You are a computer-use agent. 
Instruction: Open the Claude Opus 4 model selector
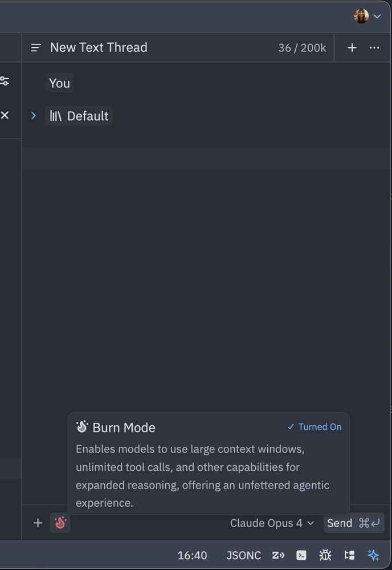pos(272,523)
